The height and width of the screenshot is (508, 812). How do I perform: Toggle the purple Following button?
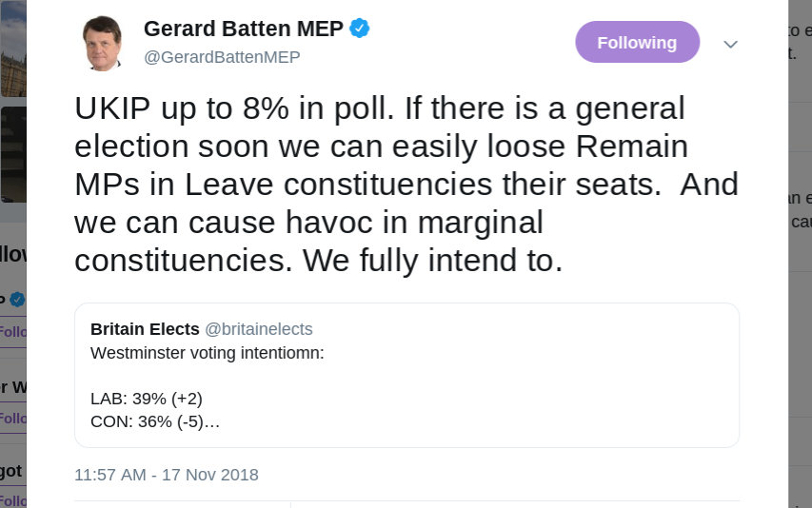coord(637,43)
